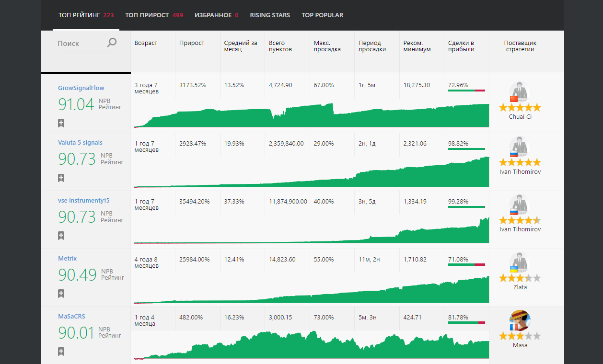Viewport: 603px width, 364px height.
Task: Add vse instrumenty15 to favorites plus icon
Action: point(61,236)
